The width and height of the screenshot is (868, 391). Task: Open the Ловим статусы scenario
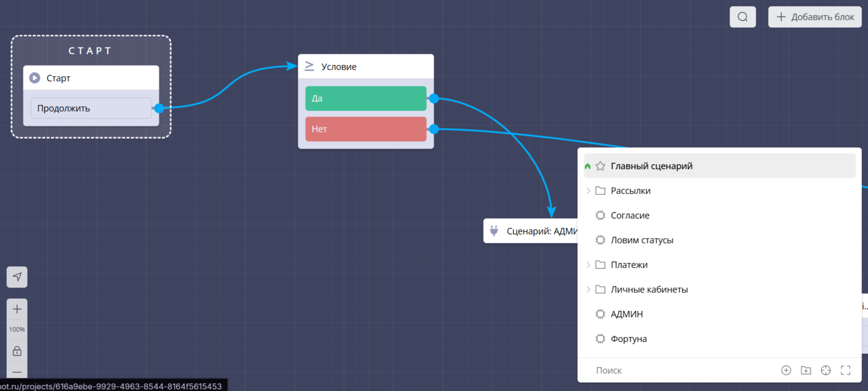642,240
